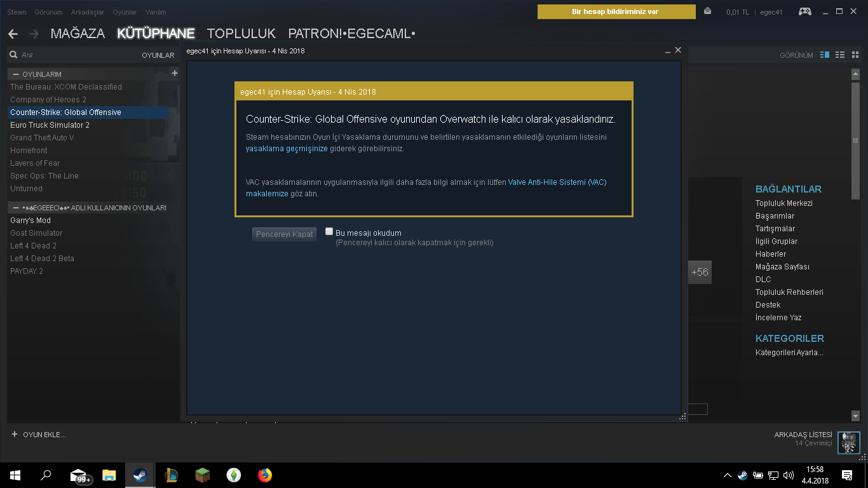
Task: Open the Oyunlar menu
Action: pyautogui.click(x=125, y=12)
